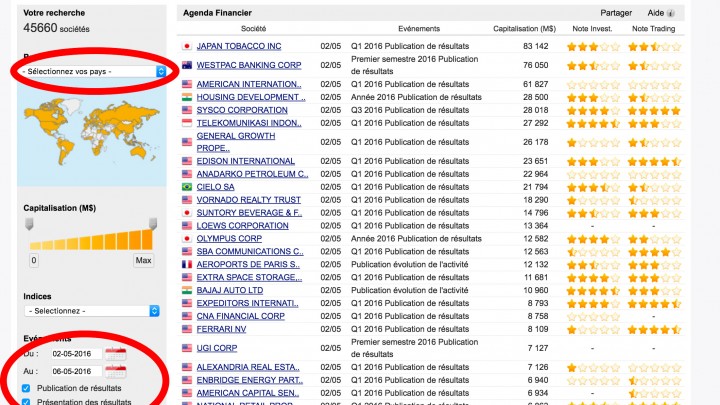This screenshot has height=405, width=720.
Task: Open SBA COMMUNICATIONS C.. link
Action: (250, 251)
